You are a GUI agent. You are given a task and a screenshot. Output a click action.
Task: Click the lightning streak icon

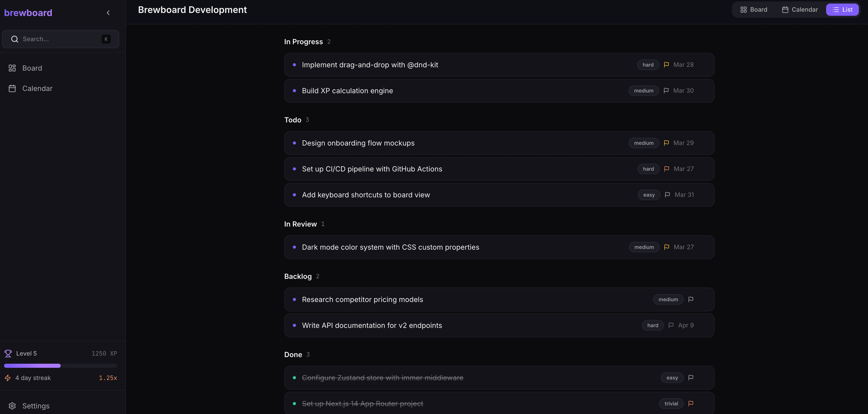pyautogui.click(x=8, y=378)
